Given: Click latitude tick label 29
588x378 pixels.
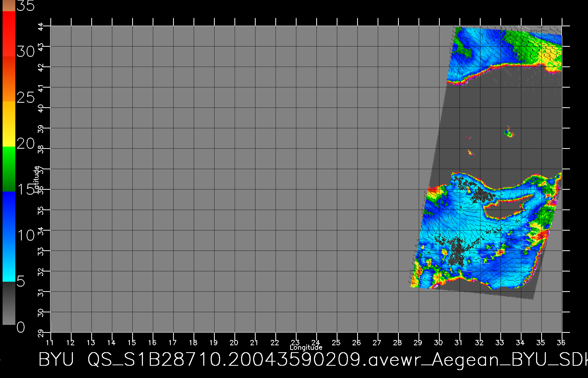Looking at the screenshot, I should coord(41,333).
